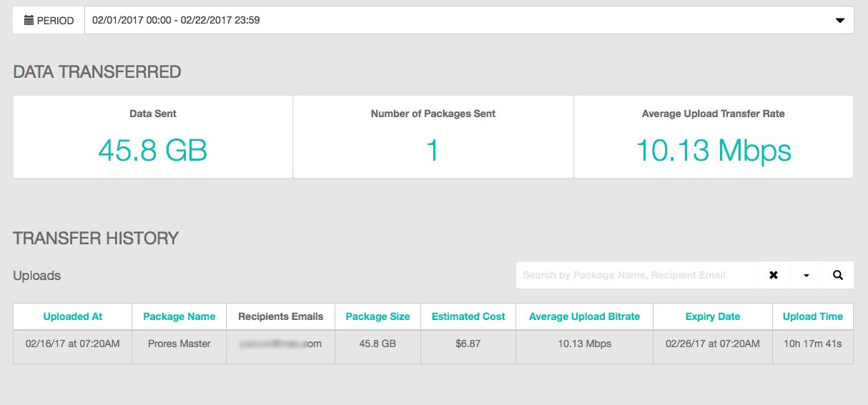Click the PERIOD label button
The image size is (868, 405).
point(49,20)
